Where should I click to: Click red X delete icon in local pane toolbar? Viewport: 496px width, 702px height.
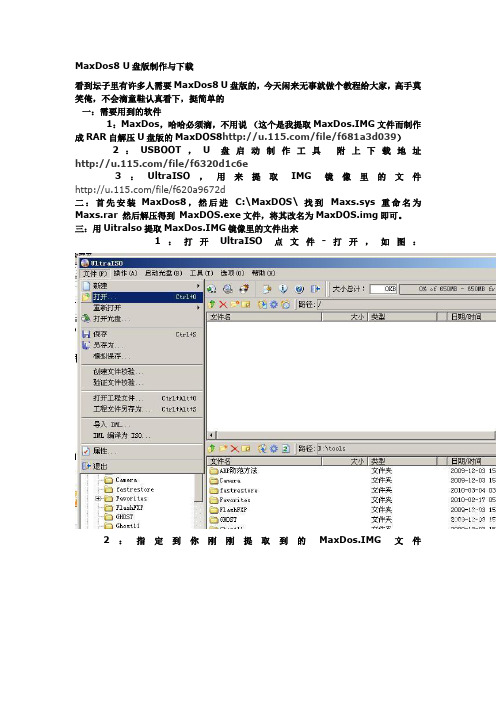[x=235, y=448]
